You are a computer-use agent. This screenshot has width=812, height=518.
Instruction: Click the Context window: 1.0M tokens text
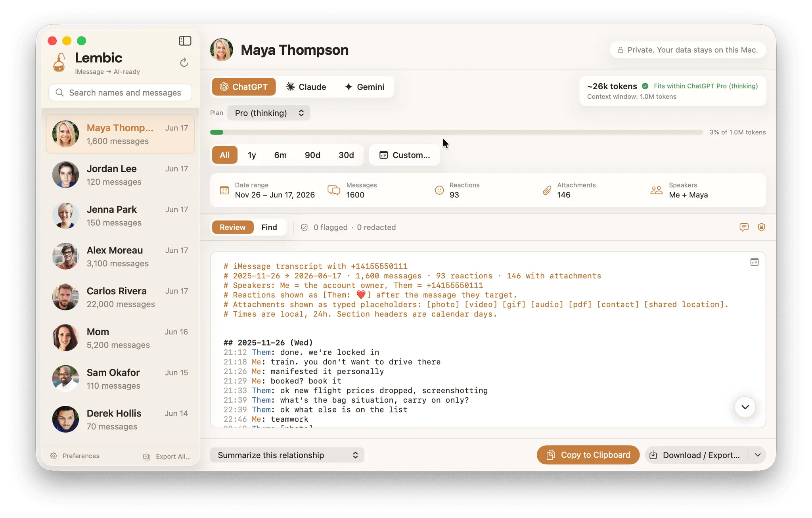(632, 96)
